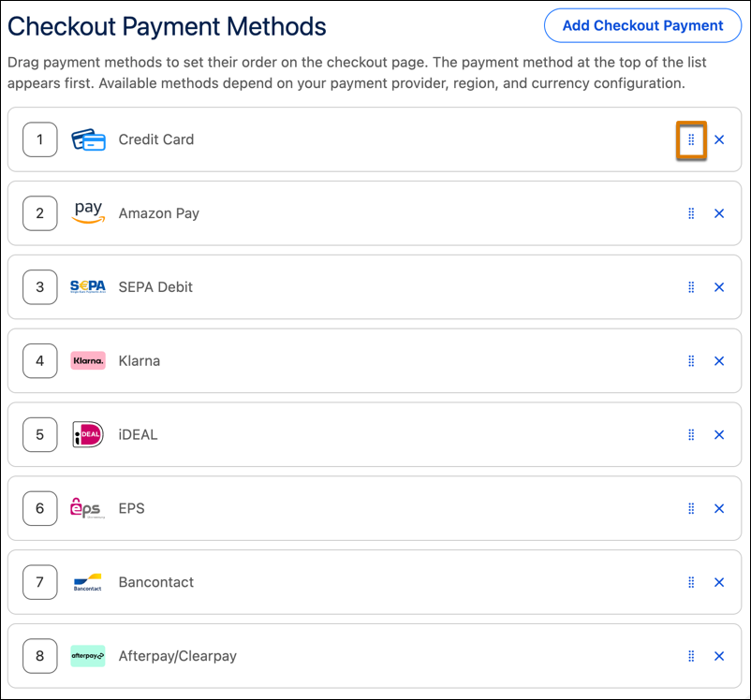Click the order number 8 box
This screenshot has width=751, height=700.
(x=39, y=656)
